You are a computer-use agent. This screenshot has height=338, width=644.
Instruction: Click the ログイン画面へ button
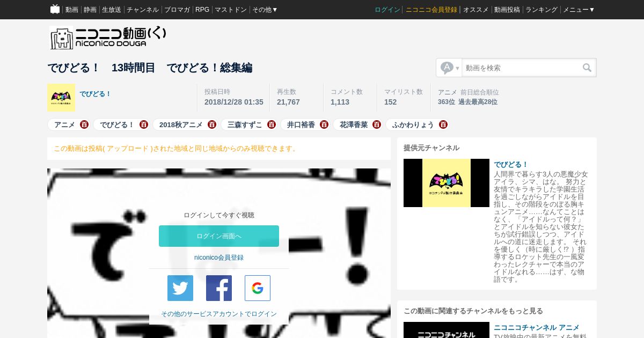(219, 236)
